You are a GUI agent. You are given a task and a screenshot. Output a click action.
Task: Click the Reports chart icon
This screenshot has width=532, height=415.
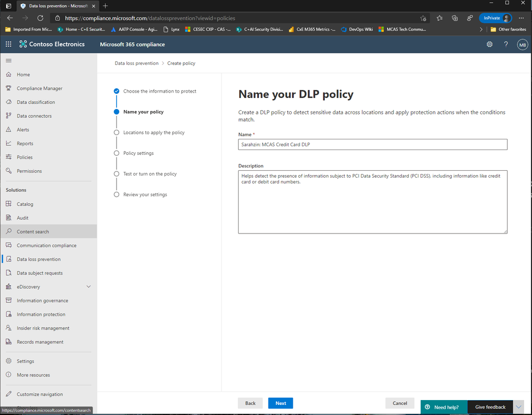(9, 143)
